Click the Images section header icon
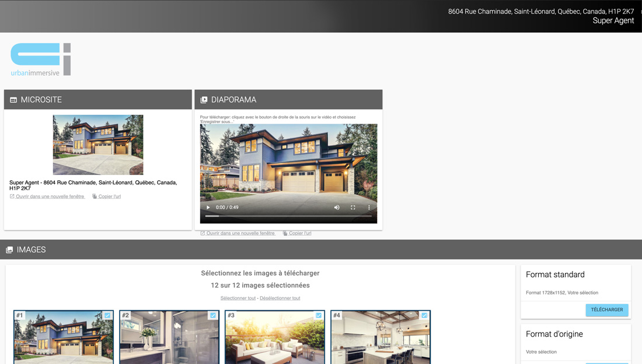Screen dimensions: 642x364 [9, 250]
